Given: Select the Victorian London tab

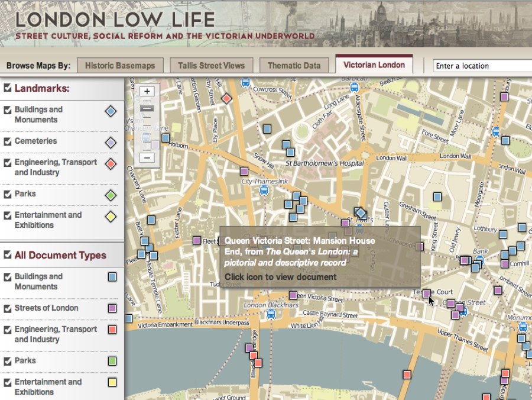Looking at the screenshot, I should pyautogui.click(x=374, y=64).
